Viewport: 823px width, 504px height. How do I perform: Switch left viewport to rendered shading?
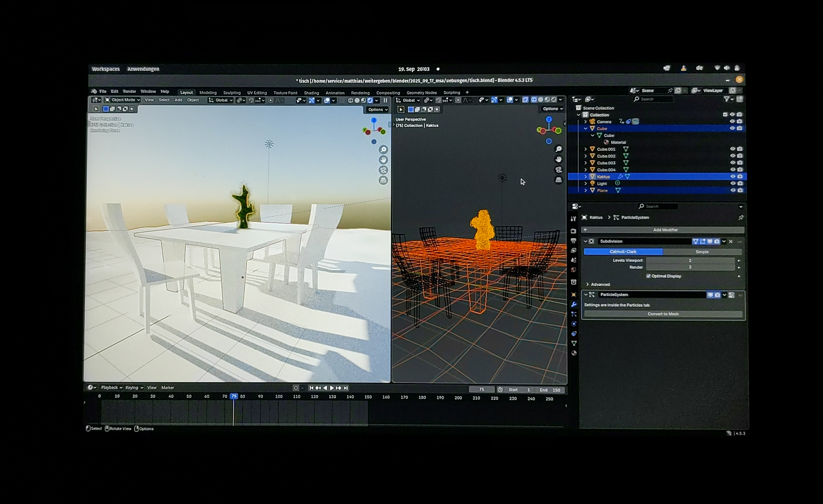370,100
